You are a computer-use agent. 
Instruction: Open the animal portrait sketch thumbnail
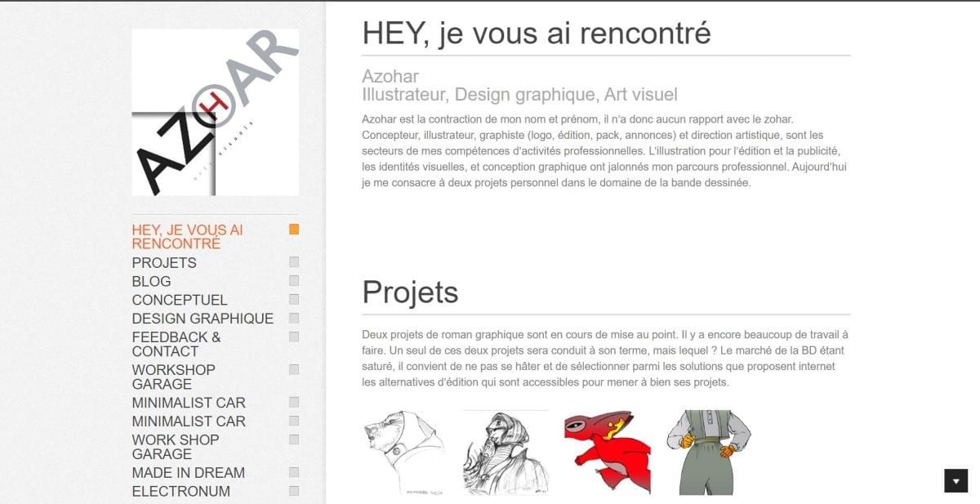[404, 452]
